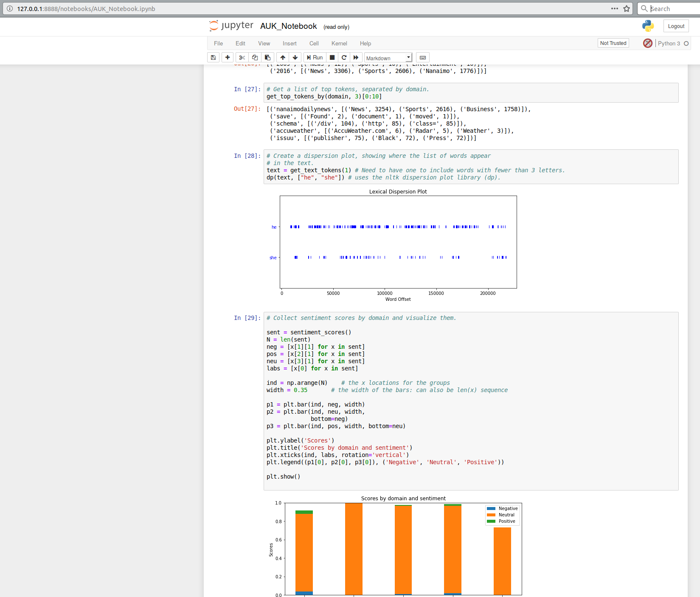The width and height of the screenshot is (700, 597).
Task: Open the Cell menu
Action: click(314, 43)
